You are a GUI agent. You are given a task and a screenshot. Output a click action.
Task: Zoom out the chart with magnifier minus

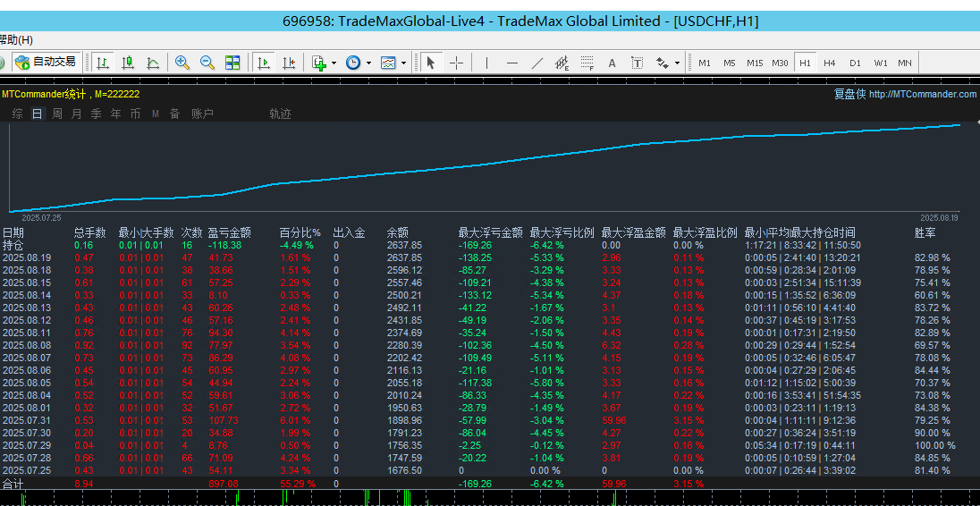(207, 63)
